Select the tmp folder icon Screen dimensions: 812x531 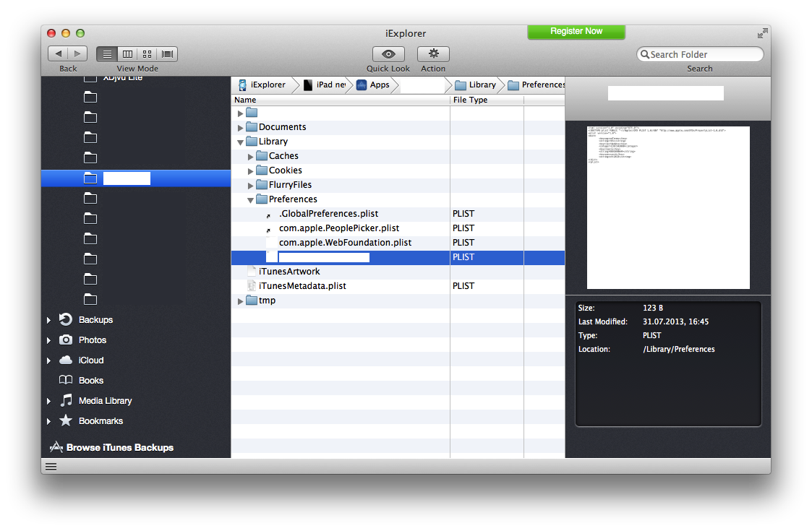[x=252, y=300]
